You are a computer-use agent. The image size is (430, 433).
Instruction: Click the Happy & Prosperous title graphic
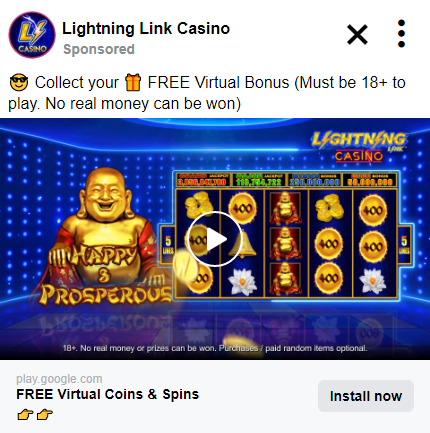[x=105, y=275]
